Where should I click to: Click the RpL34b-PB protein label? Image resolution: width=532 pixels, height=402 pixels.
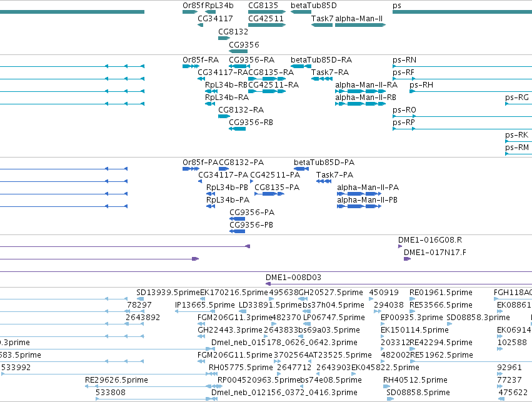[227, 188]
